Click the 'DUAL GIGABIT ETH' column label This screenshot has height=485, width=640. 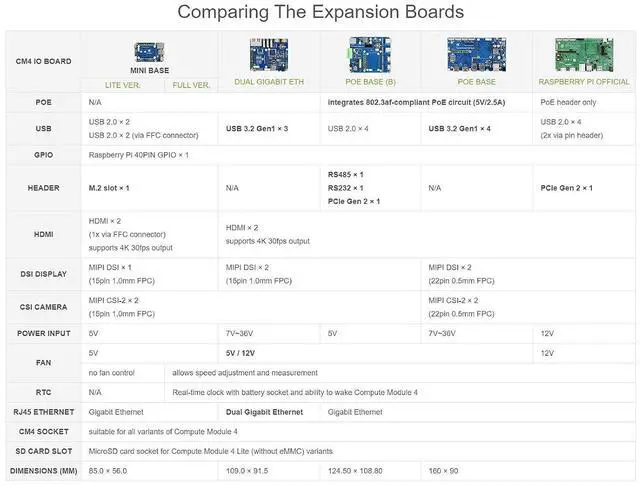[269, 82]
